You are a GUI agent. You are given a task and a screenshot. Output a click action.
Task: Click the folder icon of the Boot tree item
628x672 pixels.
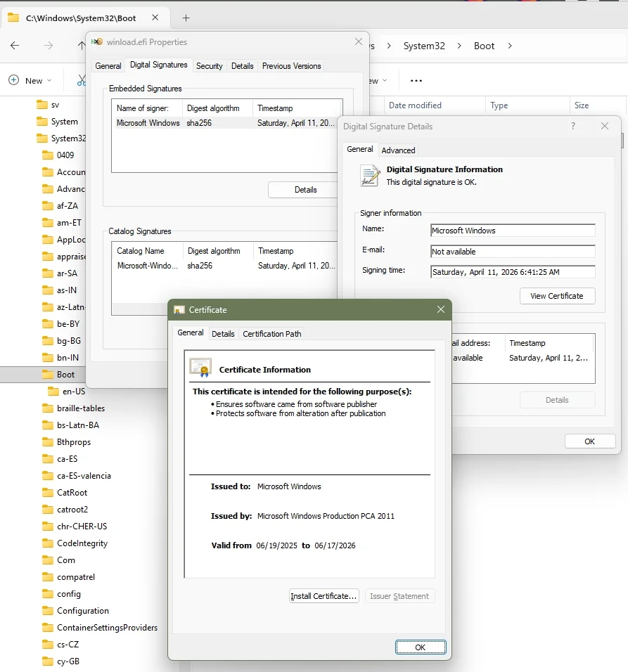point(48,375)
